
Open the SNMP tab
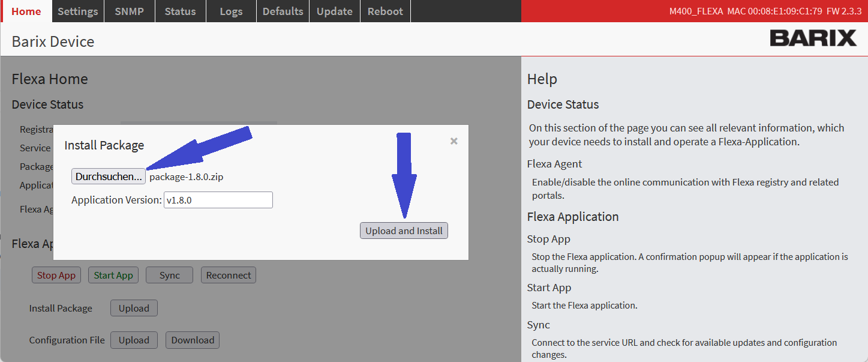pos(129,11)
